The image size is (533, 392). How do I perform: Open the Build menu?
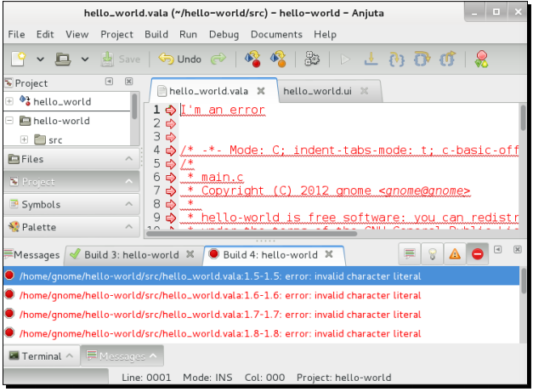(x=156, y=34)
